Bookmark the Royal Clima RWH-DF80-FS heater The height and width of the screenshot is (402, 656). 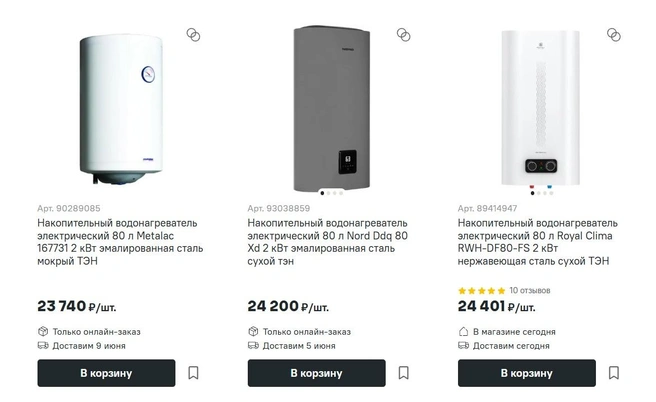point(614,372)
